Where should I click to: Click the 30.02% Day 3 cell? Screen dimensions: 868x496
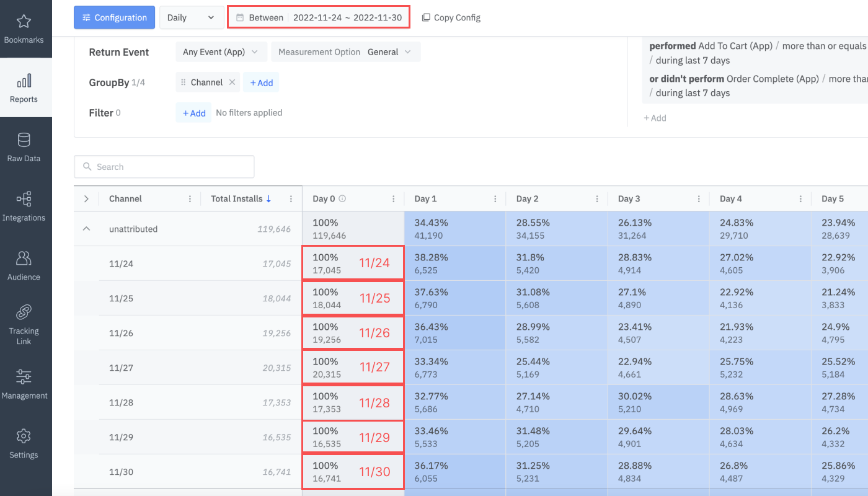[x=658, y=402]
